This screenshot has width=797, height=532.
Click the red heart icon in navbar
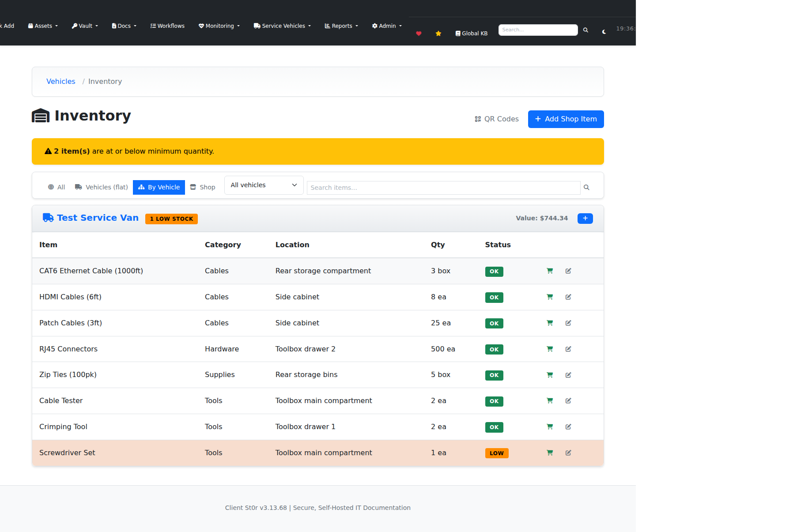[419, 34]
